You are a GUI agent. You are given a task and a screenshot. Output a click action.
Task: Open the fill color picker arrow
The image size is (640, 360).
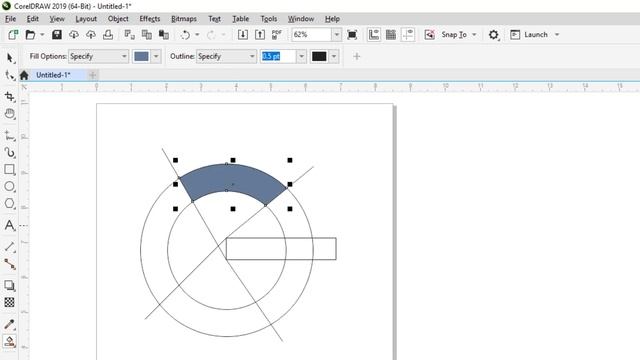point(156,56)
